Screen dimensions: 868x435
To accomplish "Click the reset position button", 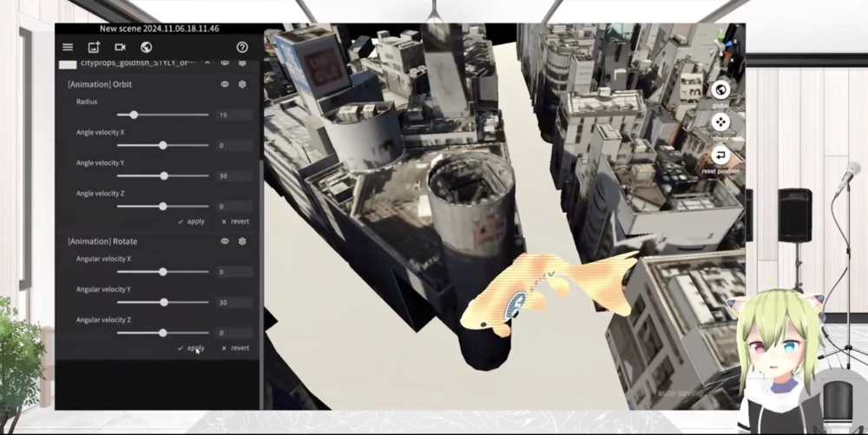I will (720, 155).
